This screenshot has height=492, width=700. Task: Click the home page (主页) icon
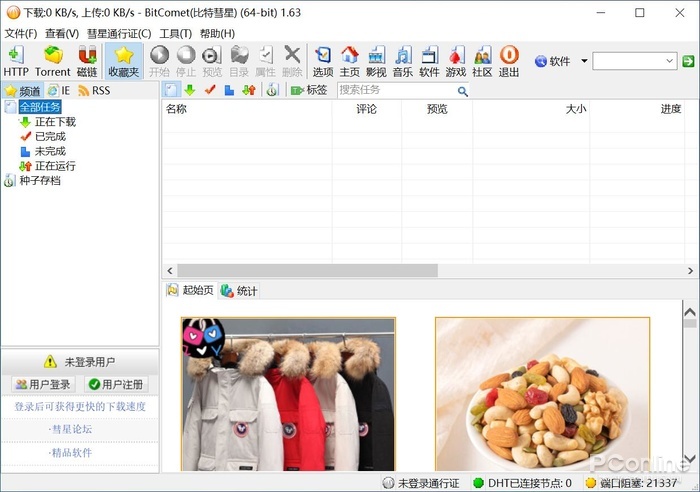click(x=349, y=61)
